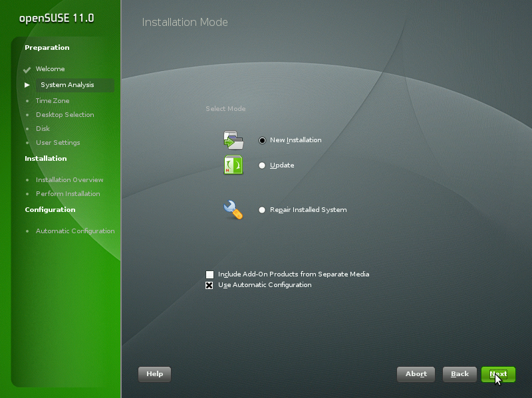Select the New Installation radio button
532x398 pixels.
tap(262, 140)
